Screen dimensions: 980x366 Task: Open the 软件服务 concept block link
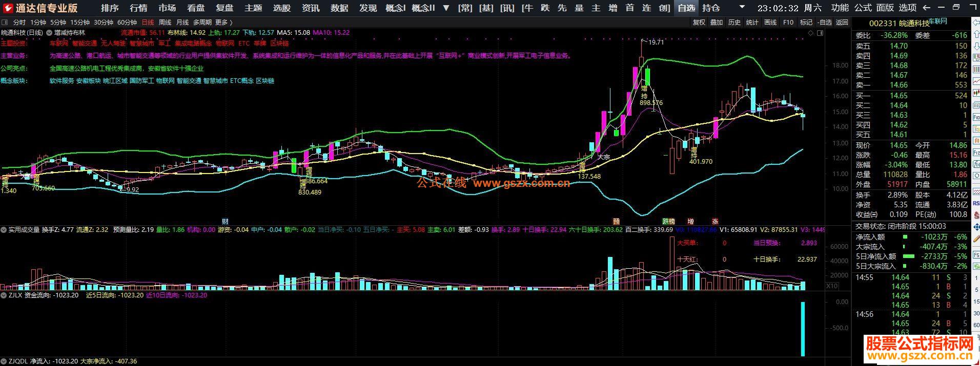pyautogui.click(x=62, y=81)
